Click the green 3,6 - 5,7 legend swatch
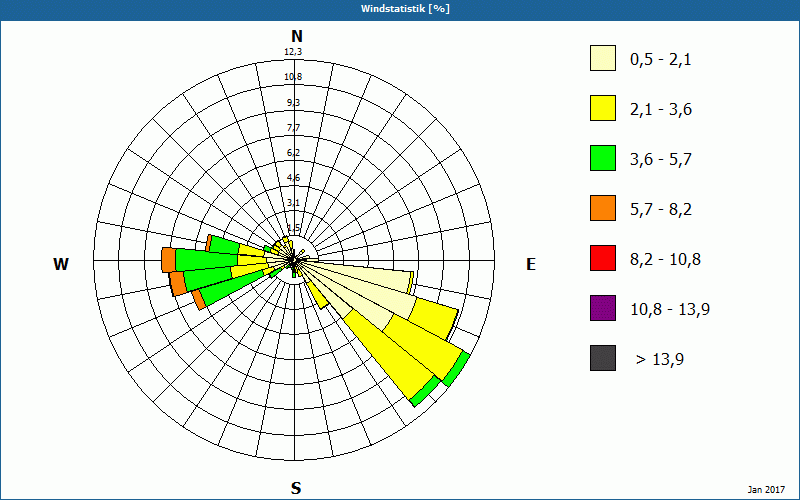Screen dimensions: 800x500 tap(603, 158)
